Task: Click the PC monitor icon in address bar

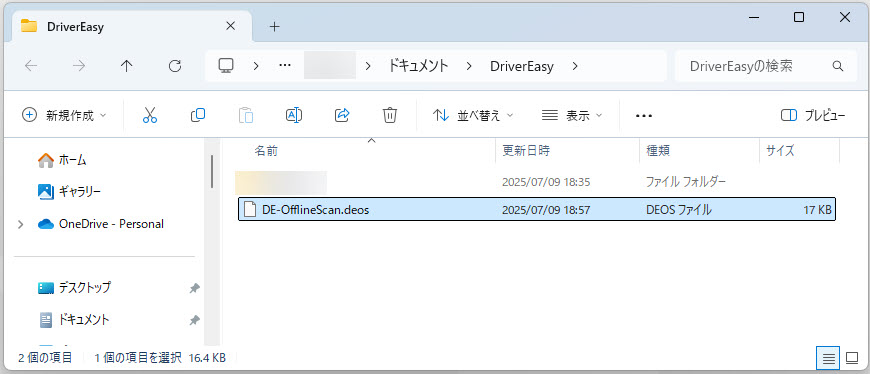Action: 225,66
